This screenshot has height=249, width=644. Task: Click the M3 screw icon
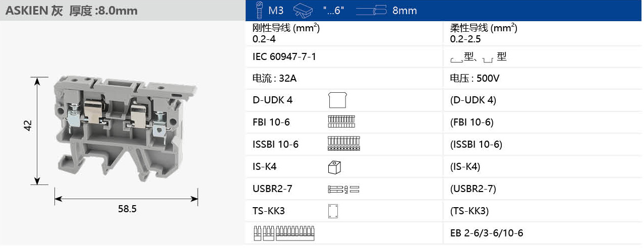pyautogui.click(x=260, y=10)
